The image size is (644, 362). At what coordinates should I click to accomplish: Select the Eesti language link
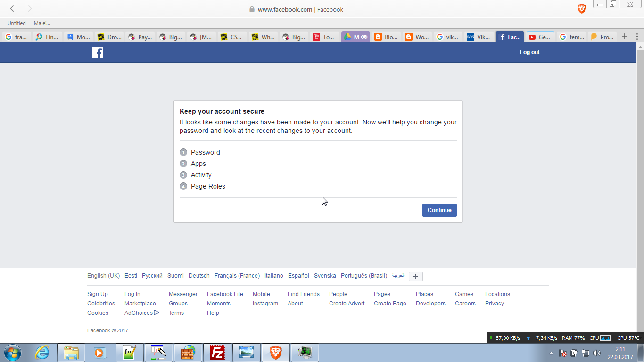(131, 276)
